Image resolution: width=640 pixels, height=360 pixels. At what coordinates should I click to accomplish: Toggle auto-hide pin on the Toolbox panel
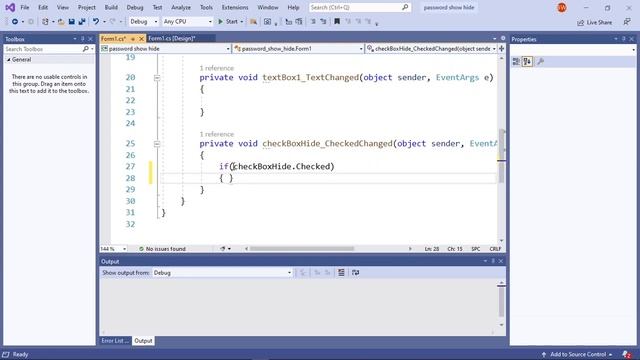pos(82,39)
